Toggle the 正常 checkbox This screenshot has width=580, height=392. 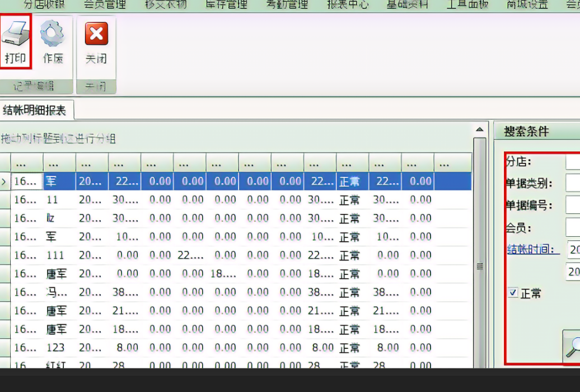coord(513,292)
